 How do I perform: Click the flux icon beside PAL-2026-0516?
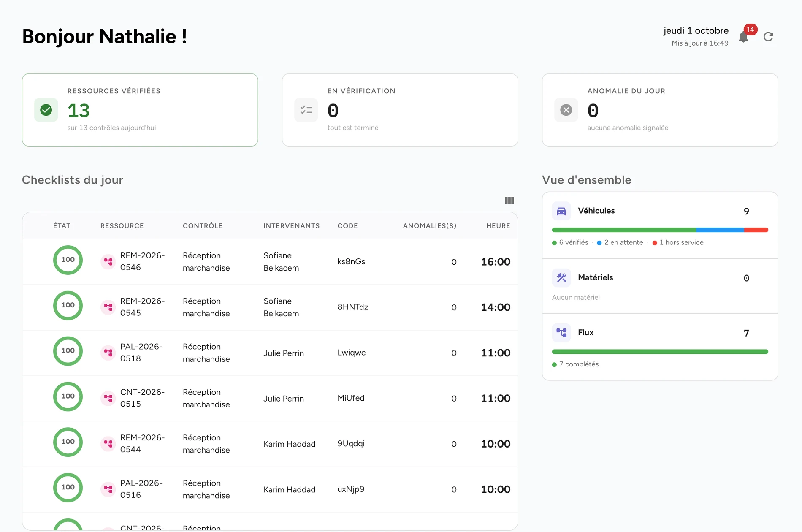click(x=108, y=489)
